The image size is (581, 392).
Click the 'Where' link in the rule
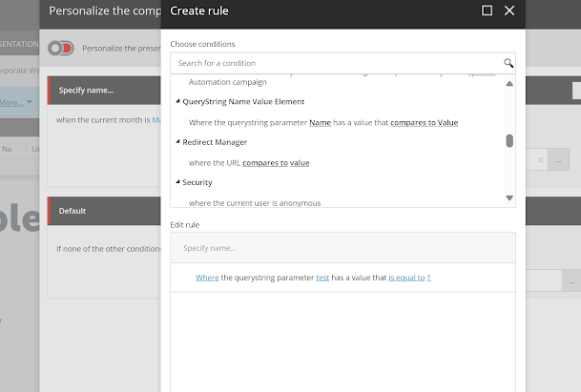click(x=207, y=278)
